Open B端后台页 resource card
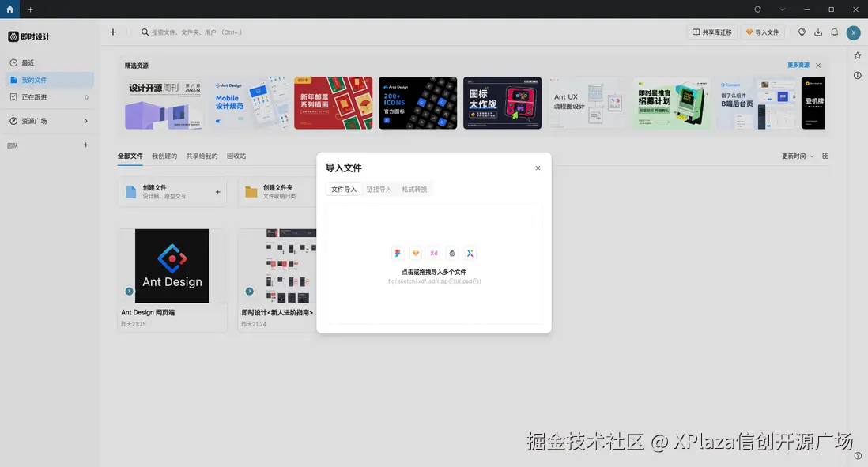The image size is (868, 467). point(757,103)
